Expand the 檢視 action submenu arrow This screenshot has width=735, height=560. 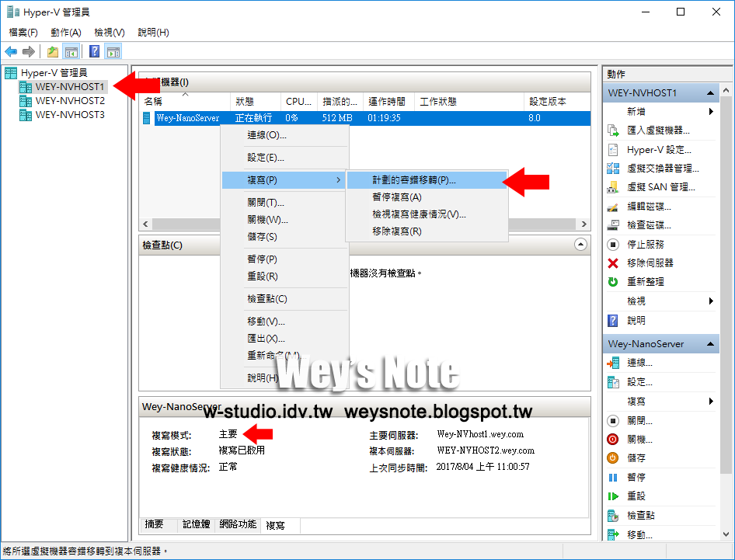click(x=712, y=301)
